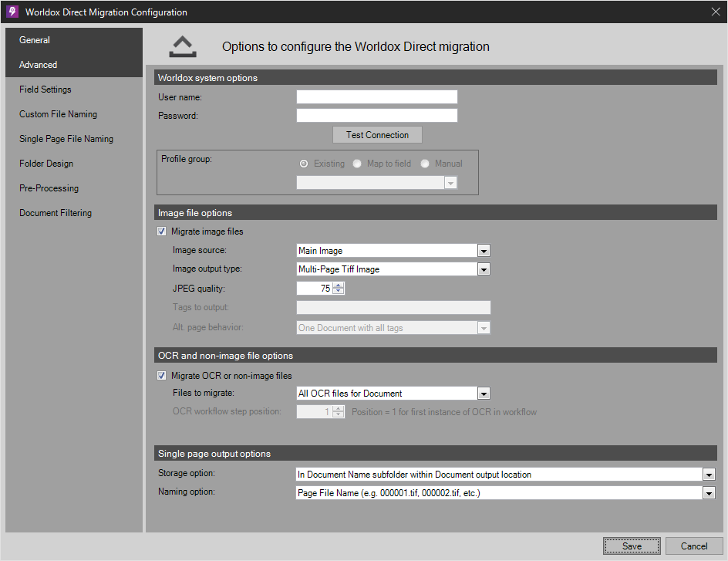Decrease JPEG quality with down arrow
This screenshot has height=561, width=728.
pos(339,292)
